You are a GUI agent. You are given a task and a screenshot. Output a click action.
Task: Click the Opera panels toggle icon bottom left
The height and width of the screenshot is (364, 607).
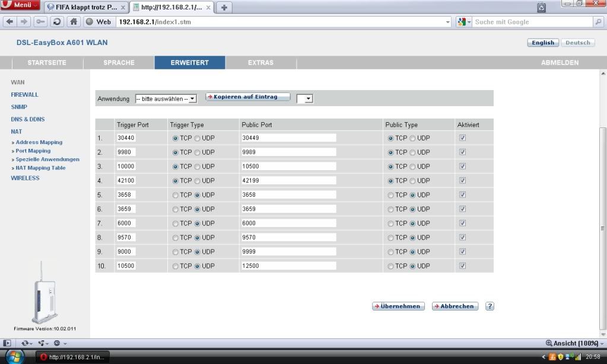coord(7,343)
